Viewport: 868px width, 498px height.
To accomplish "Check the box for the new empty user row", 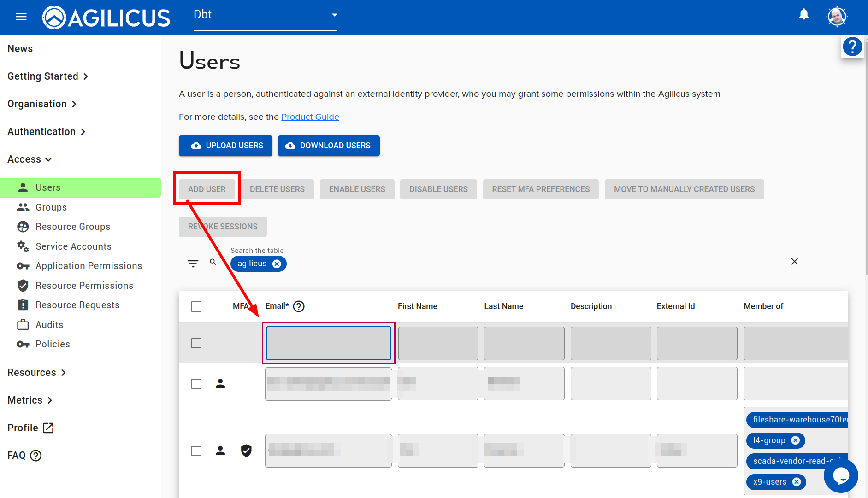I will pos(196,343).
